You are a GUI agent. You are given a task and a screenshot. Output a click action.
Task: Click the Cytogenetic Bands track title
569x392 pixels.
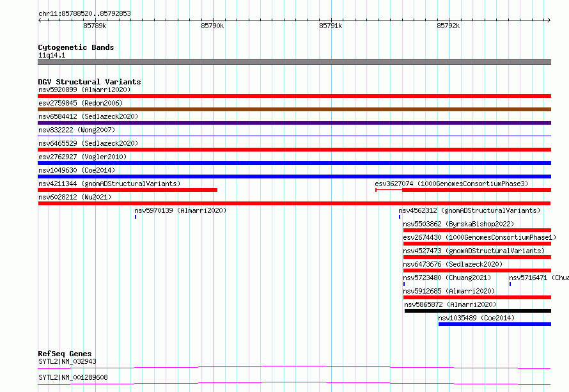coord(76,47)
